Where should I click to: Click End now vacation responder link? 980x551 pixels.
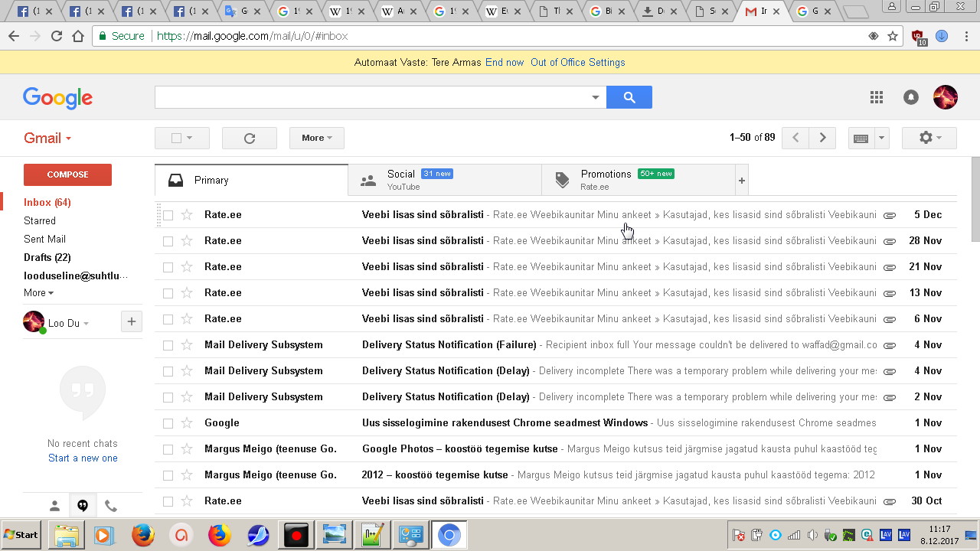pyautogui.click(x=505, y=63)
